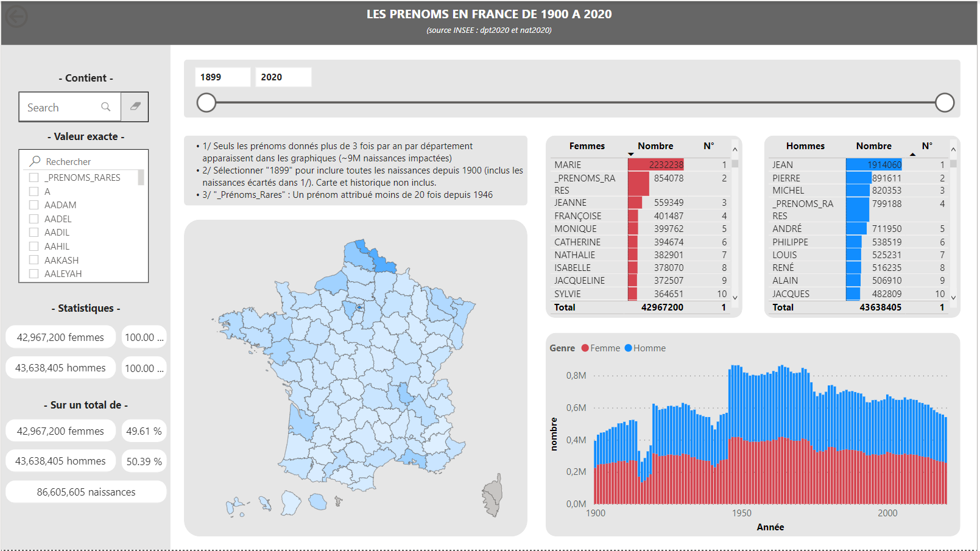Click the Femmes column header to sort
980x551 pixels.
588,146
